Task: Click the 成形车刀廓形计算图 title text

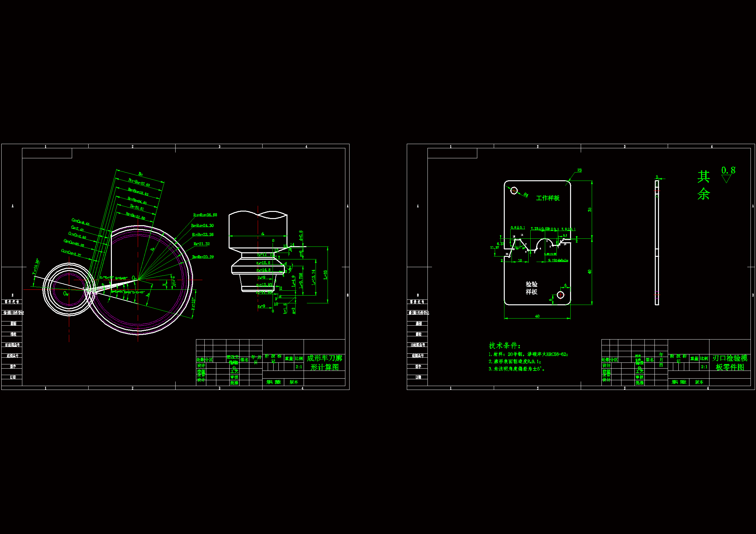Action: 324,362
